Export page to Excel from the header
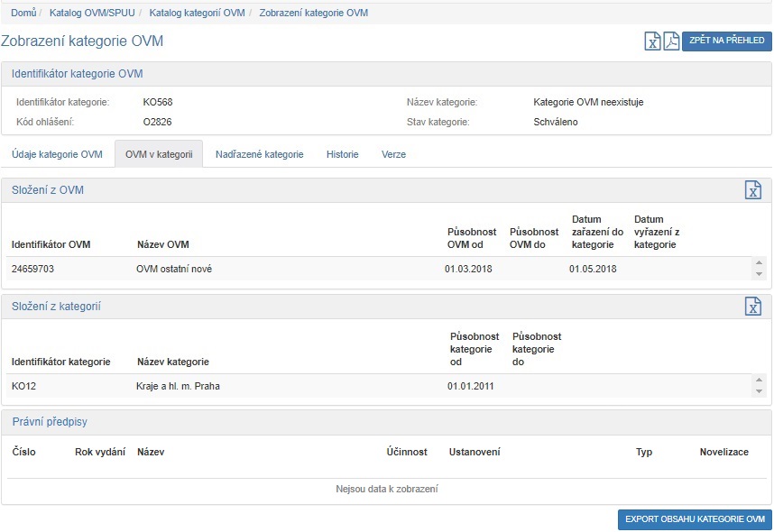Screen dimensions: 774x532 (x=652, y=41)
